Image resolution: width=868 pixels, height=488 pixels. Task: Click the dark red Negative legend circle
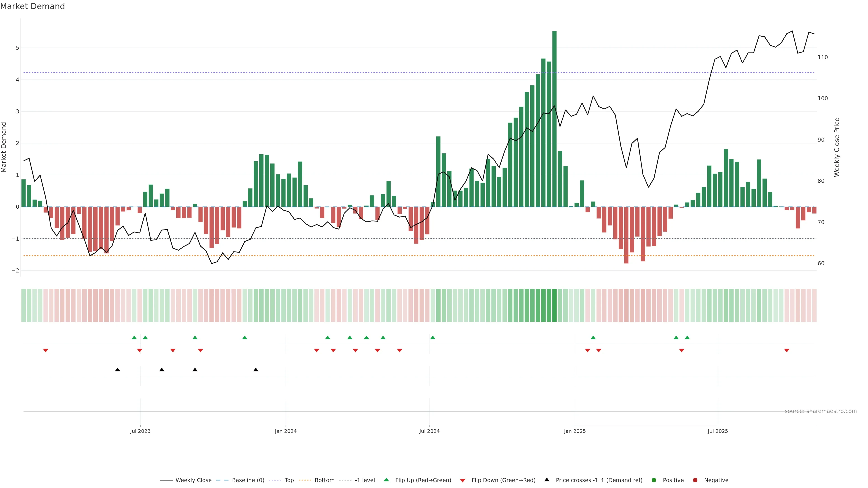click(x=695, y=480)
